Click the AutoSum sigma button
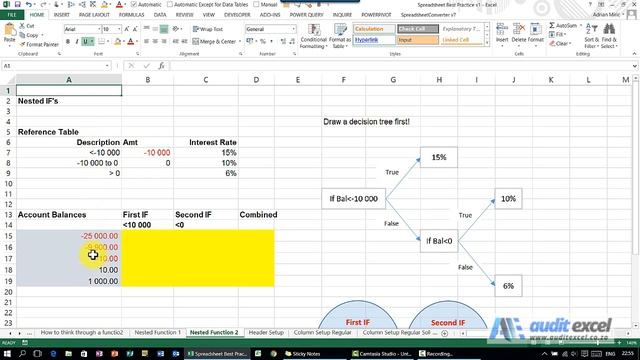 coord(563,26)
